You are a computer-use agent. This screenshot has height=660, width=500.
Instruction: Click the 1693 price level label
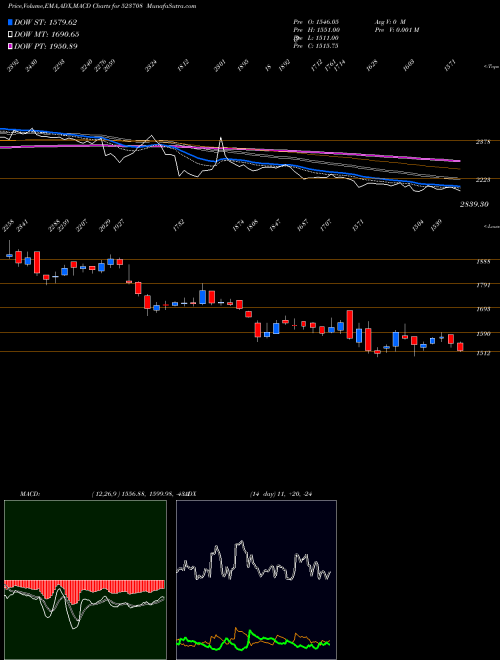pyautogui.click(x=483, y=309)
